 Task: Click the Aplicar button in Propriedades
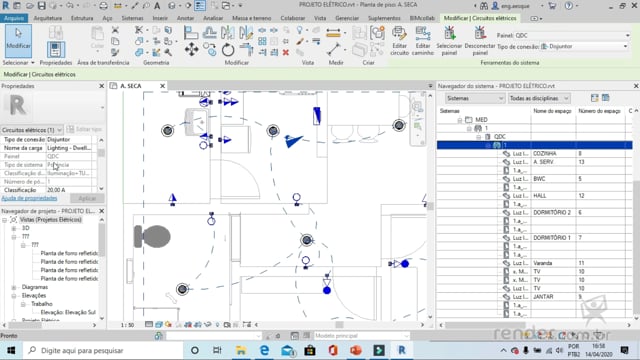tap(87, 198)
